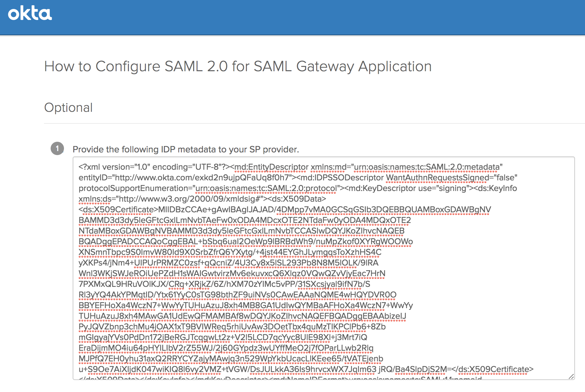585x392 pixels.
Task: Click the step 1 number badge
Action: [x=57, y=148]
